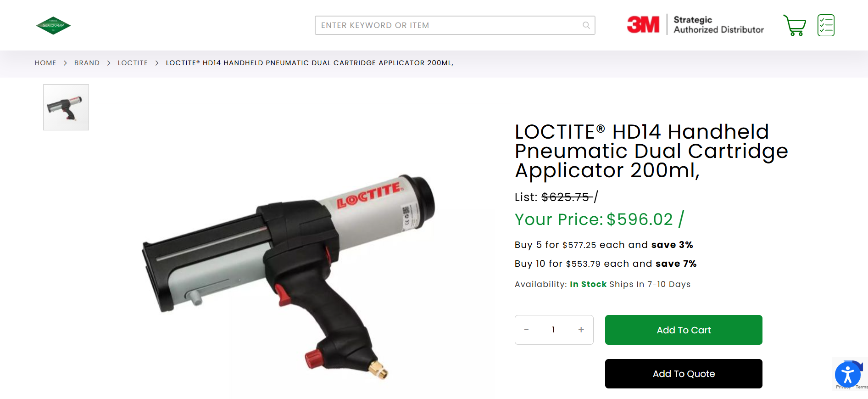Click the LOCTITE HD14 product title heading

(651, 151)
